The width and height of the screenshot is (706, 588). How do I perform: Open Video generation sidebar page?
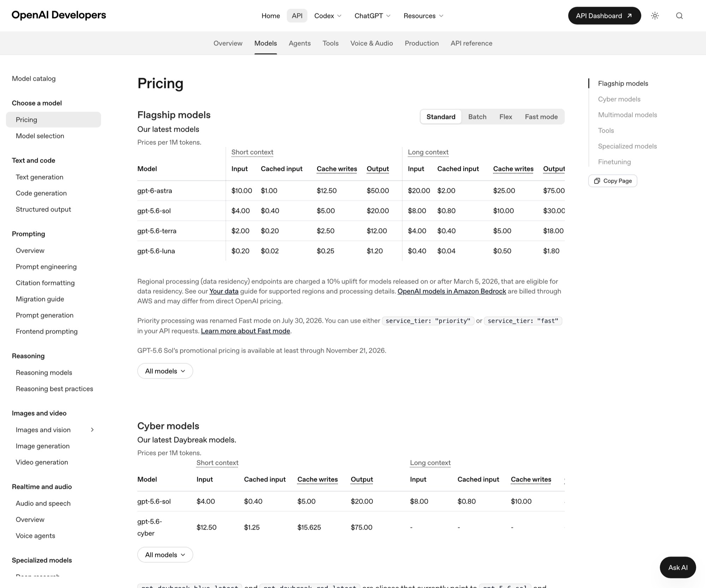(42, 462)
